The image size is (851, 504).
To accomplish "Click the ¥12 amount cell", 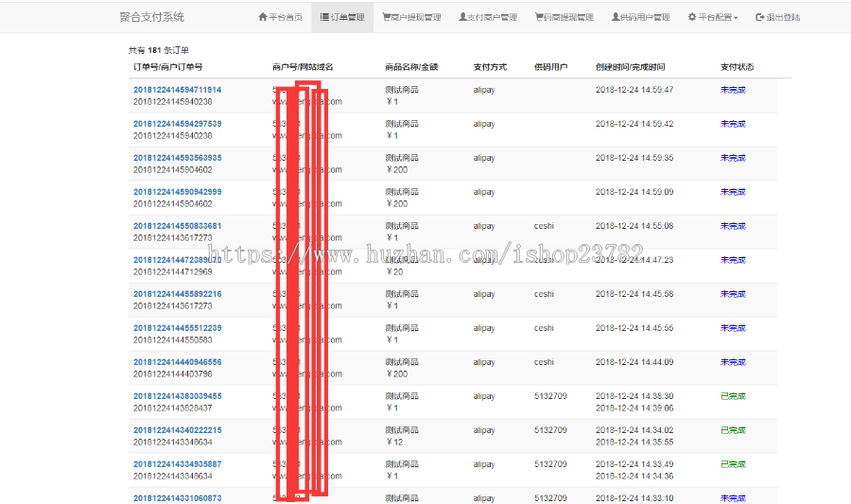I will [394, 443].
